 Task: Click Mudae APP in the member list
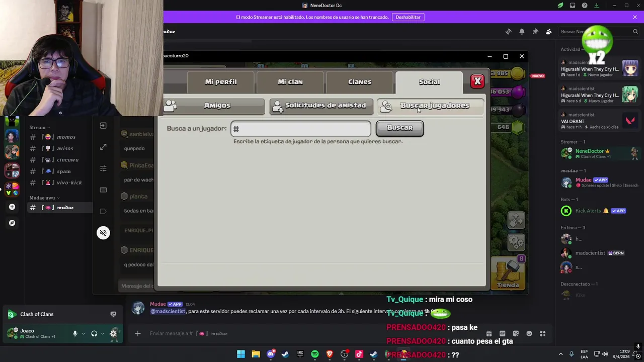point(600,182)
